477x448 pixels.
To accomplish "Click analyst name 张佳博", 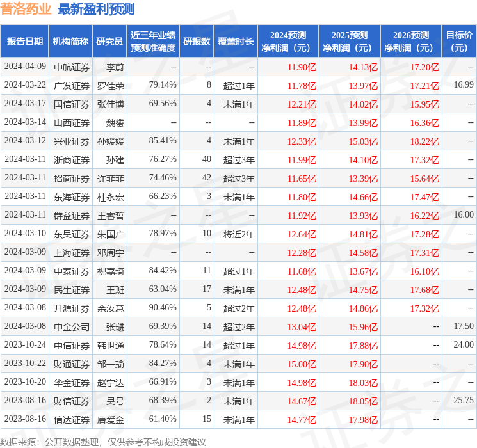I will coord(111,104).
